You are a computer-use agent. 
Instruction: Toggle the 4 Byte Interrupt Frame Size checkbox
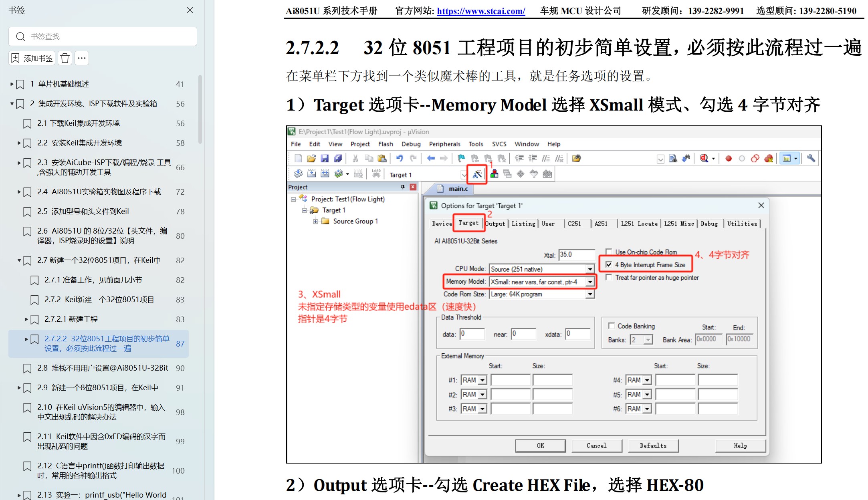click(x=609, y=265)
